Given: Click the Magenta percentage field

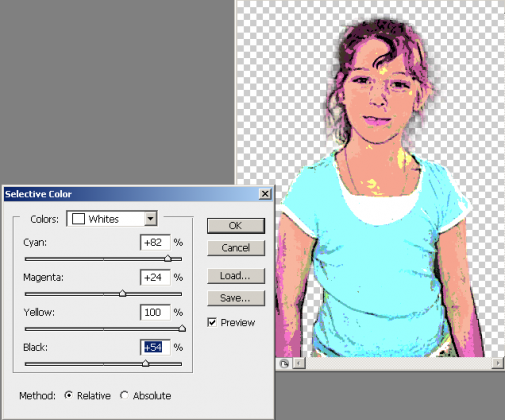Looking at the screenshot, I should (155, 277).
